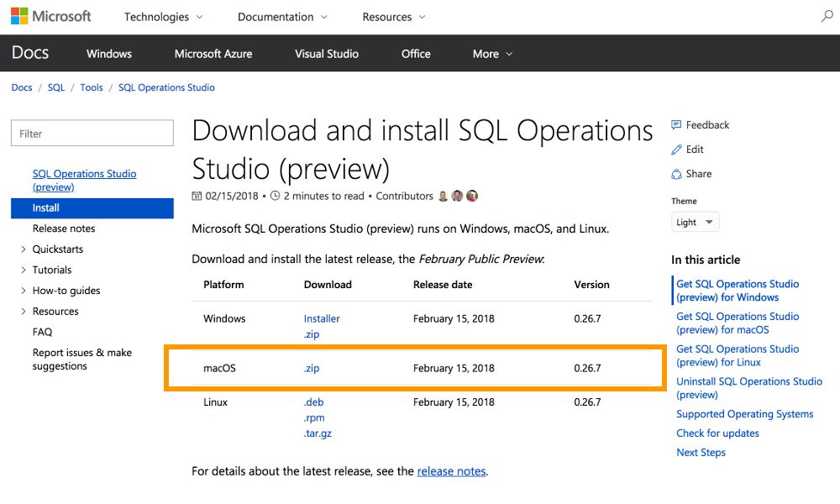Open the Technologies menu

point(163,17)
